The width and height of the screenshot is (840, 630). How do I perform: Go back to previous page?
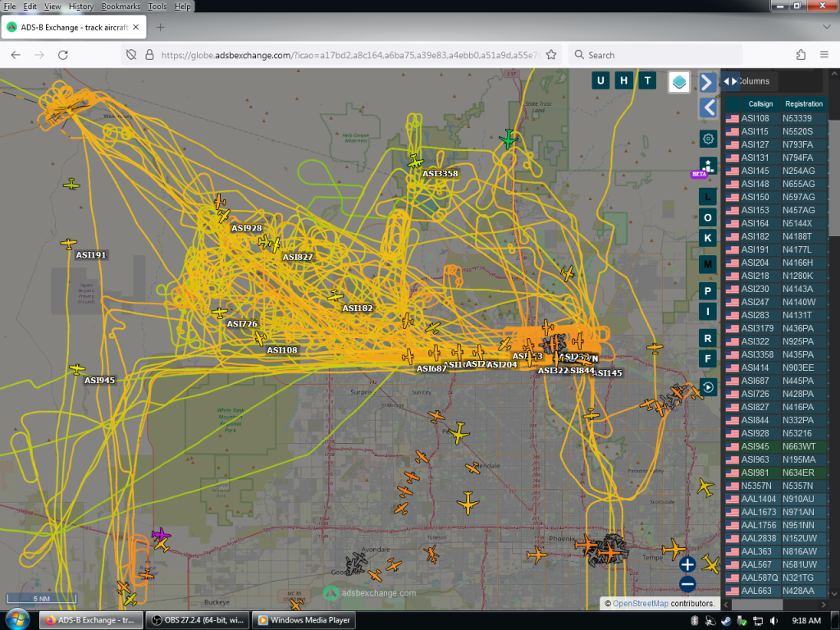(16, 55)
